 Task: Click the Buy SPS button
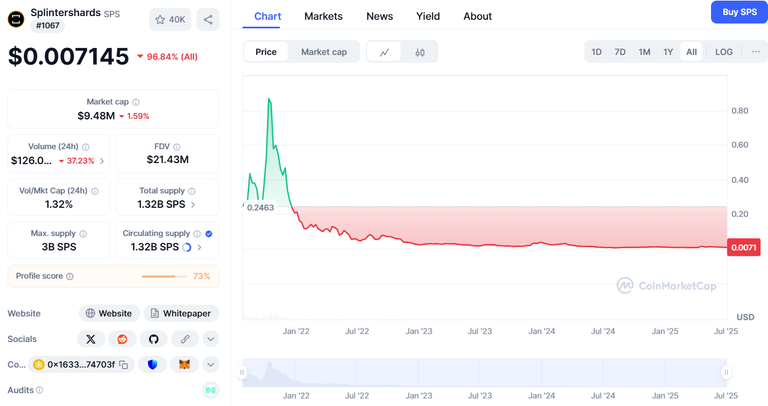pos(740,12)
